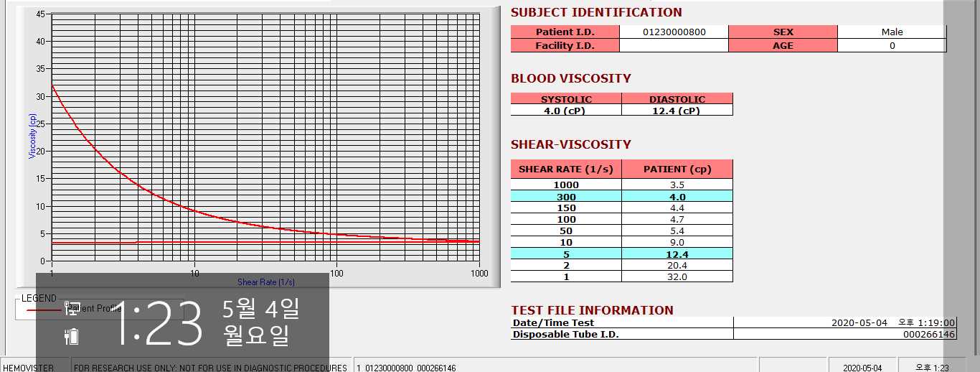Click the SUBJECT IDENTIFICATION heading
This screenshot has width=980, height=372.
tap(596, 12)
